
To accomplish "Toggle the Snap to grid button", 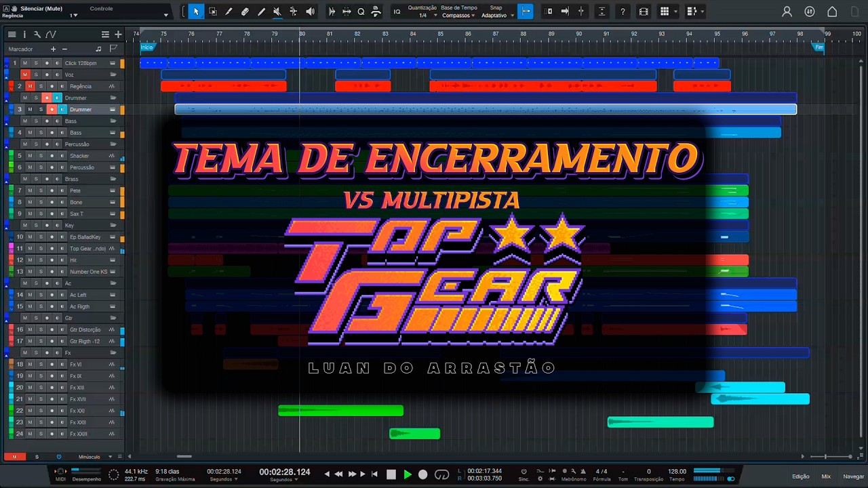I will (525, 12).
